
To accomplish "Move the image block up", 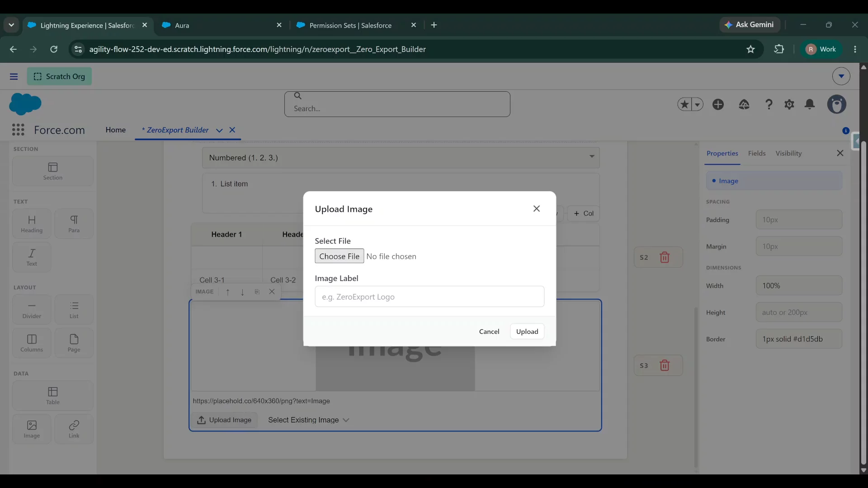I will [x=228, y=292].
